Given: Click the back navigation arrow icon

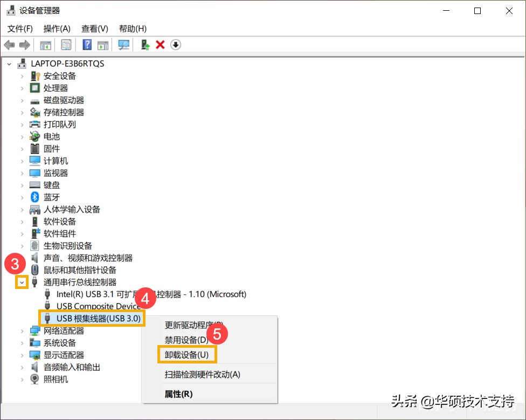Looking at the screenshot, I should click(9, 45).
